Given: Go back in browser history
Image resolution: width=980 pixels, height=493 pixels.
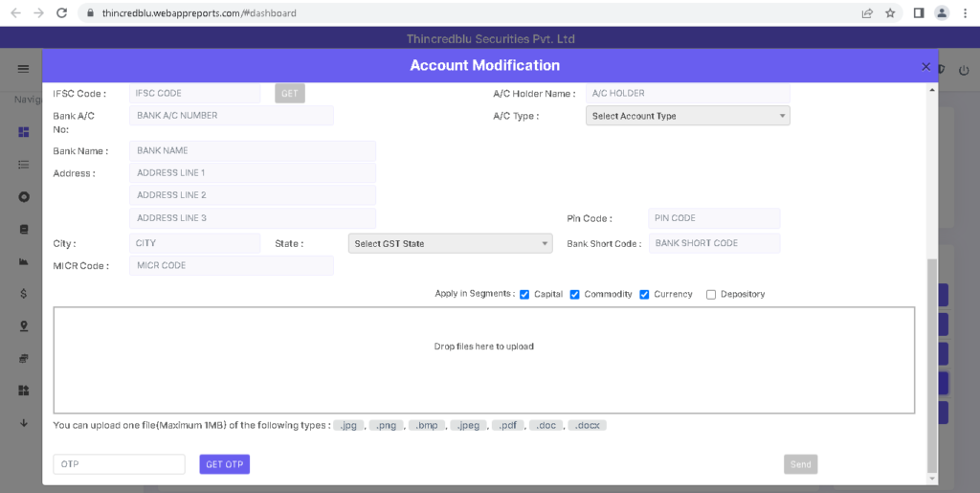Looking at the screenshot, I should click(x=15, y=12).
